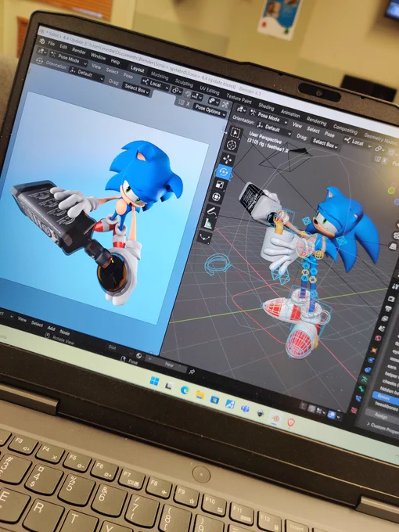The height and width of the screenshot is (532, 399).
Task: Open the Render menu
Action: (79, 51)
